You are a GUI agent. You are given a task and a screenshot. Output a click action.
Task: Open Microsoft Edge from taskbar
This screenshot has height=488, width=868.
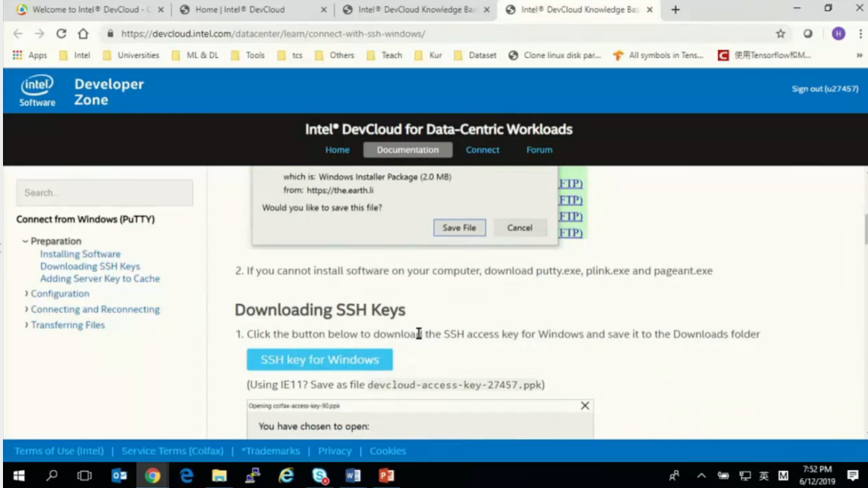pos(186,476)
